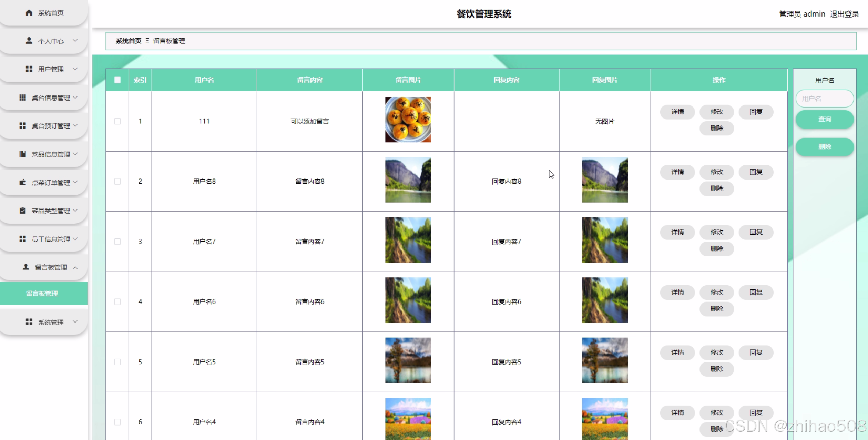This screenshot has width=868, height=440.
Task: Click the 留言内容 column header
Action: tap(309, 80)
